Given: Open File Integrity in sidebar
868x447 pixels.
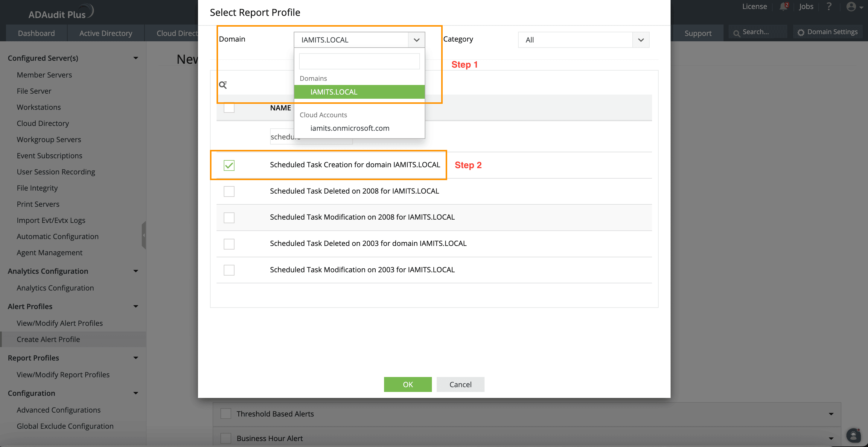Looking at the screenshot, I should [x=37, y=188].
